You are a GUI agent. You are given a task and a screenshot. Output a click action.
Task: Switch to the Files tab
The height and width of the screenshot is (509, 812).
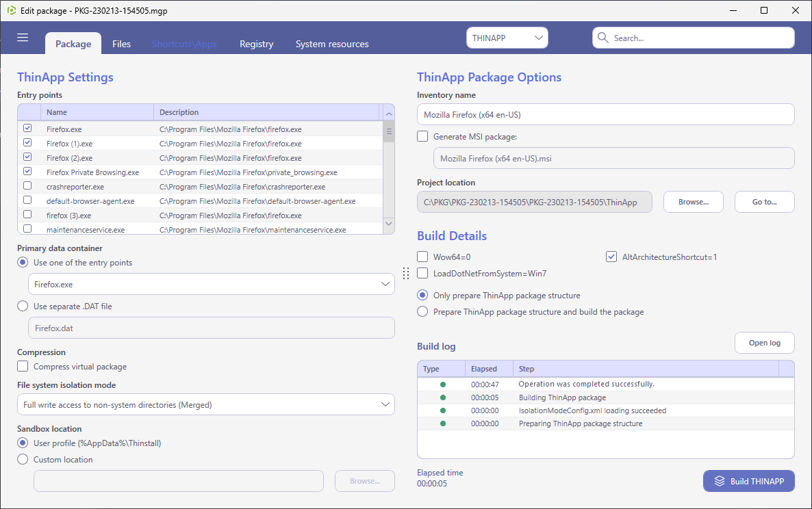pos(122,44)
